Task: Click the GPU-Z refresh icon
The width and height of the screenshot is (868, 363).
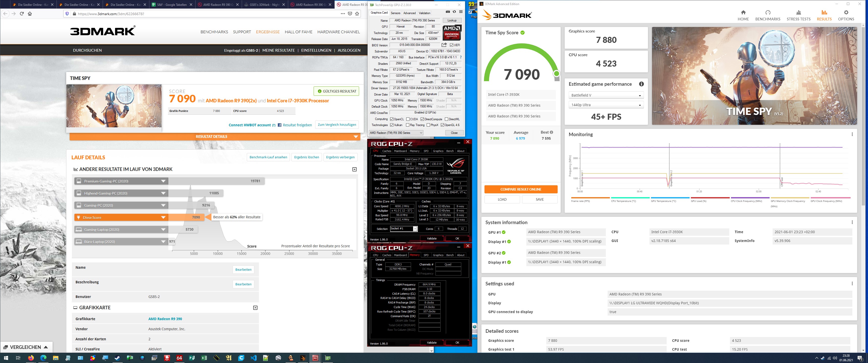Action: click(454, 12)
